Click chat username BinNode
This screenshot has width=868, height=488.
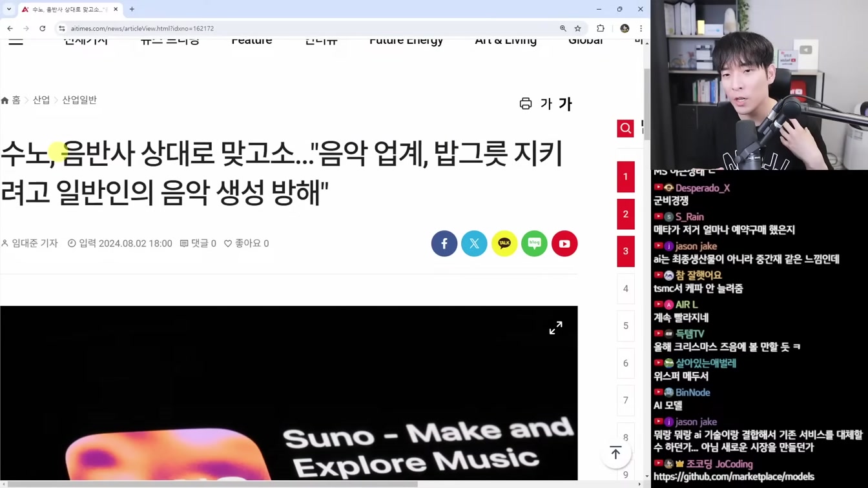click(693, 392)
